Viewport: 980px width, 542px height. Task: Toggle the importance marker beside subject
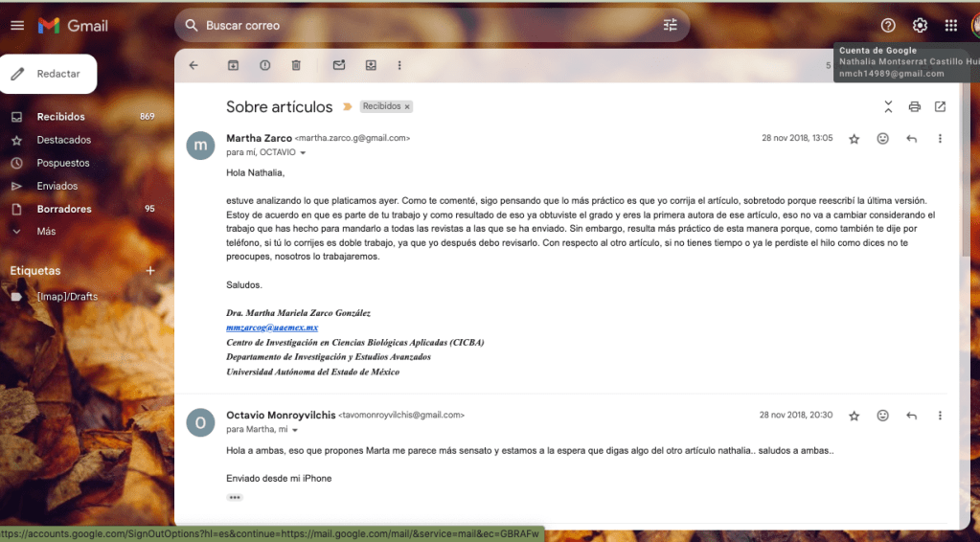(347, 106)
